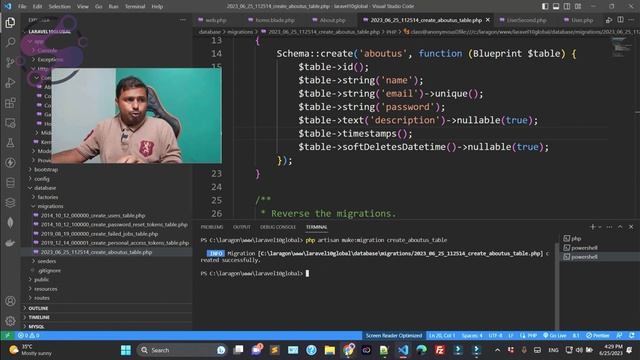Toggle bottom panel layout button
Image resolution: width=640 pixels, height=360 pixels.
pyautogui.click(x=556, y=6)
